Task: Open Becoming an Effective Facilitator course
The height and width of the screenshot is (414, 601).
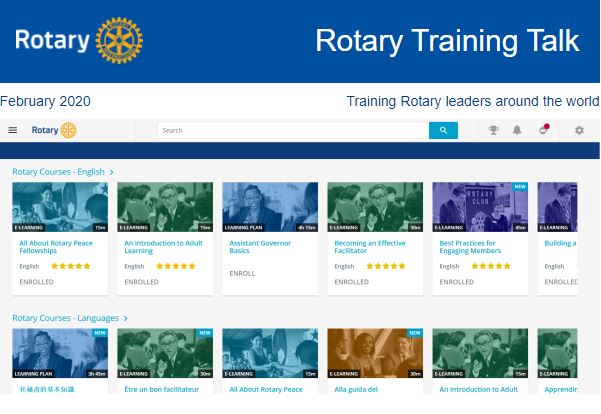Action: (x=370, y=247)
